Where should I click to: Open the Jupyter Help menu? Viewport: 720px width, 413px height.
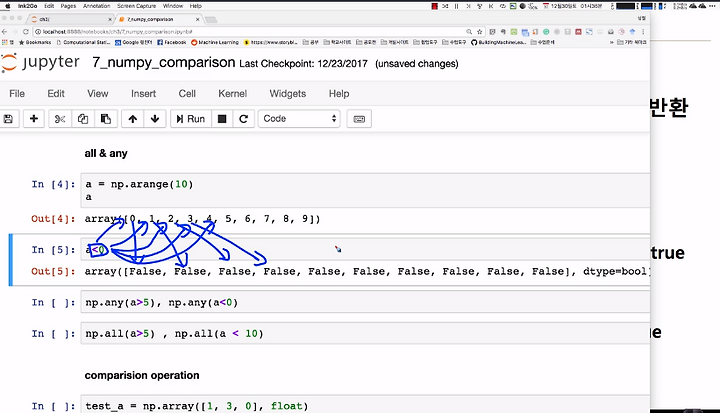point(339,94)
